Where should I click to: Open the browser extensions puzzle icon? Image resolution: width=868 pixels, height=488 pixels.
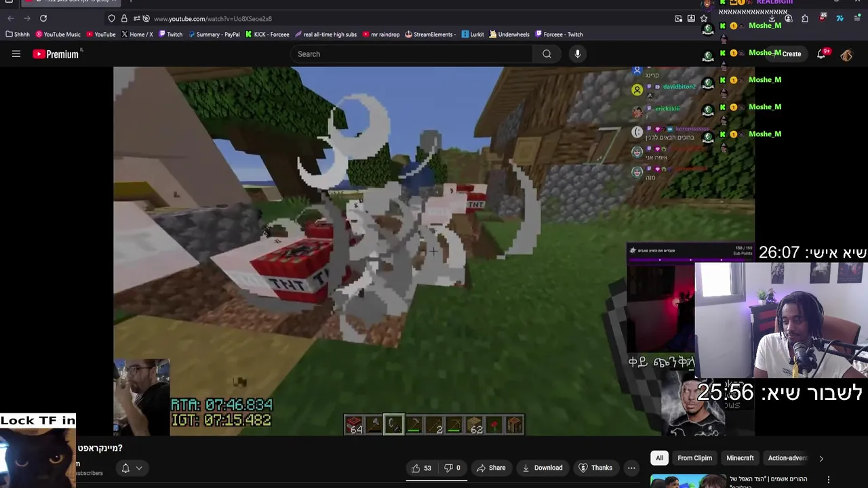(x=805, y=18)
